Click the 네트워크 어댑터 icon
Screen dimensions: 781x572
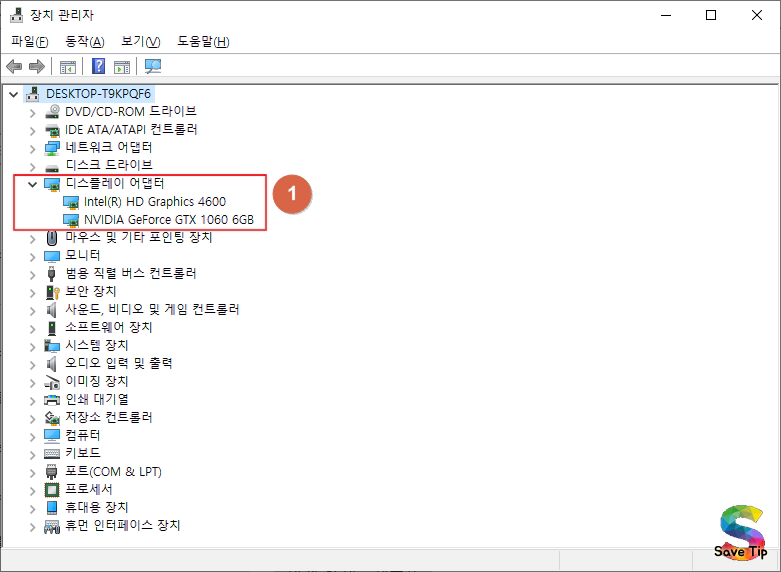coord(52,148)
